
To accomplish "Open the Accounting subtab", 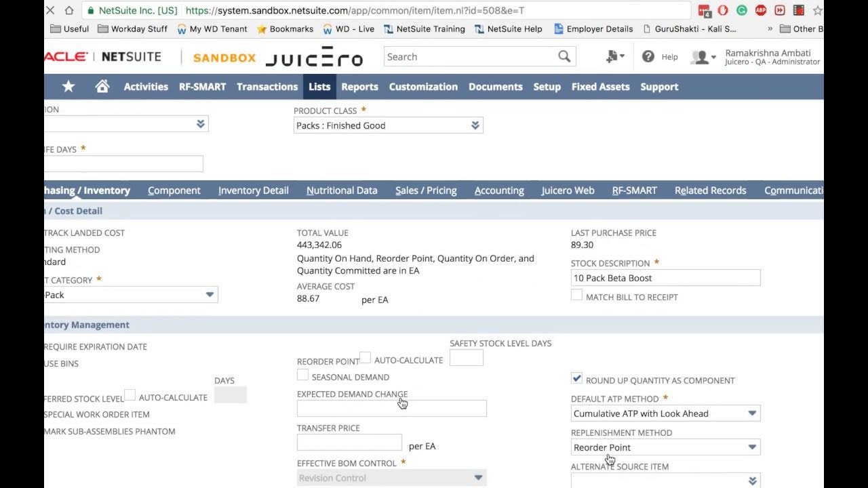I will 499,190.
